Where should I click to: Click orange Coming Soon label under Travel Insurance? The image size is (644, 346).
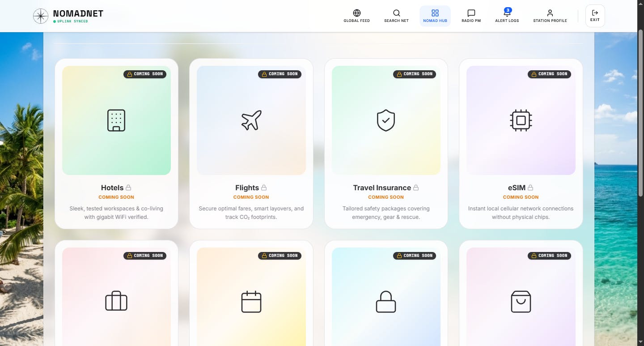tap(386, 197)
